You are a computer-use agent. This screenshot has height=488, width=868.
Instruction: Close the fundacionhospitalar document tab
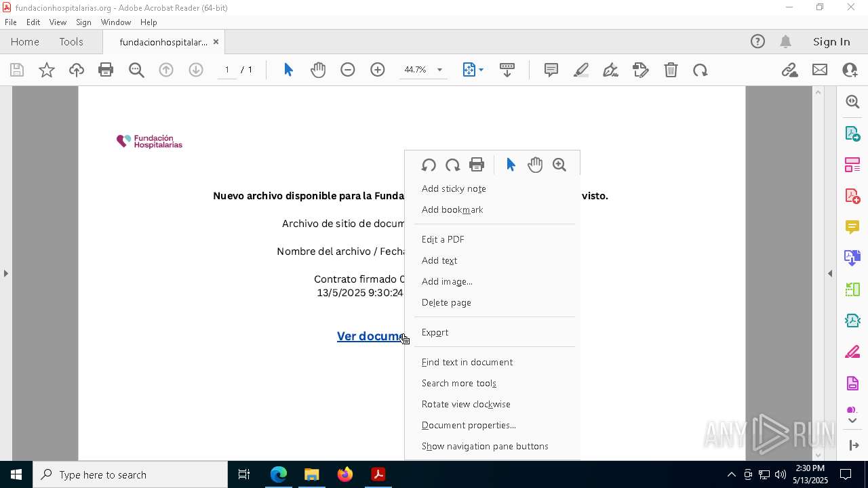coord(216,42)
